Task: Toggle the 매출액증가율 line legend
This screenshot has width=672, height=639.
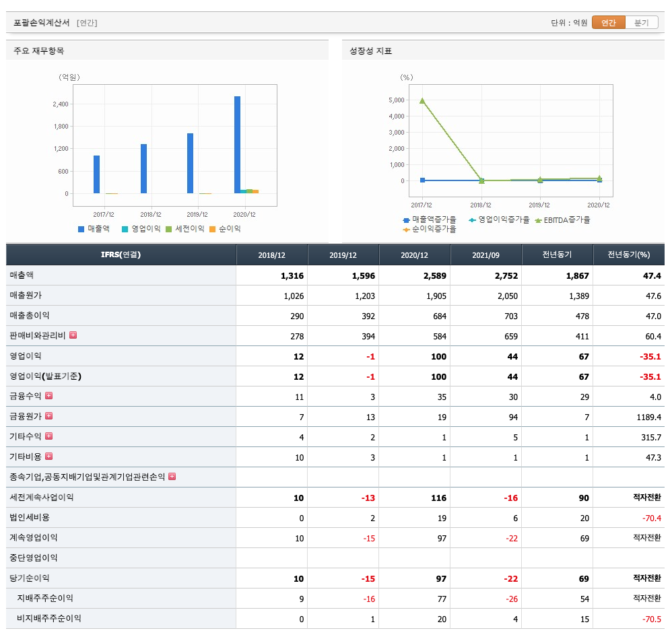Action: [x=430, y=220]
